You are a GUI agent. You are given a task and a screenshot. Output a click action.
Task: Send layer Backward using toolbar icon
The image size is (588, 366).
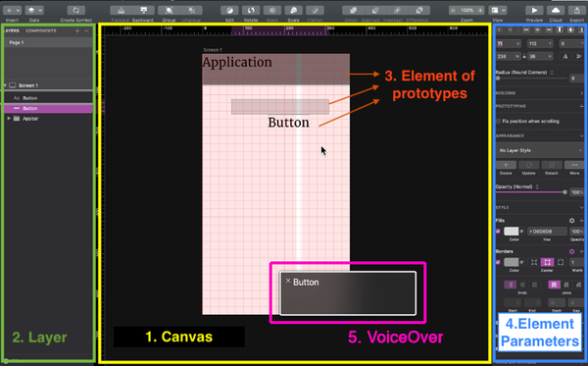pyautogui.click(x=144, y=10)
